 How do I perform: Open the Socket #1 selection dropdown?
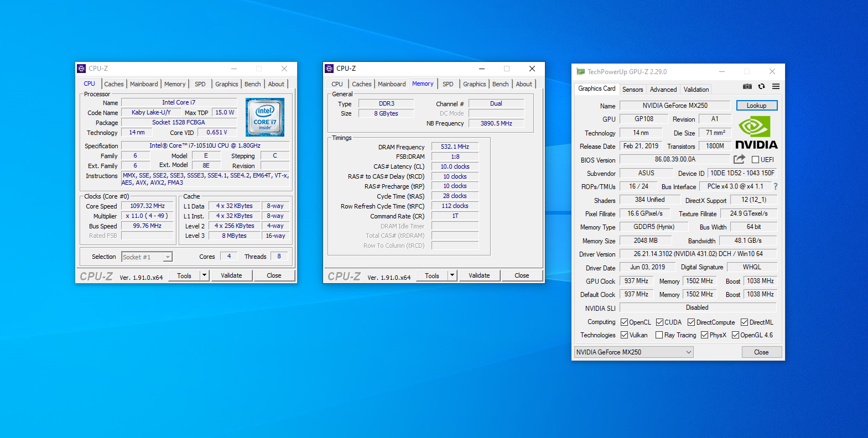tap(147, 257)
